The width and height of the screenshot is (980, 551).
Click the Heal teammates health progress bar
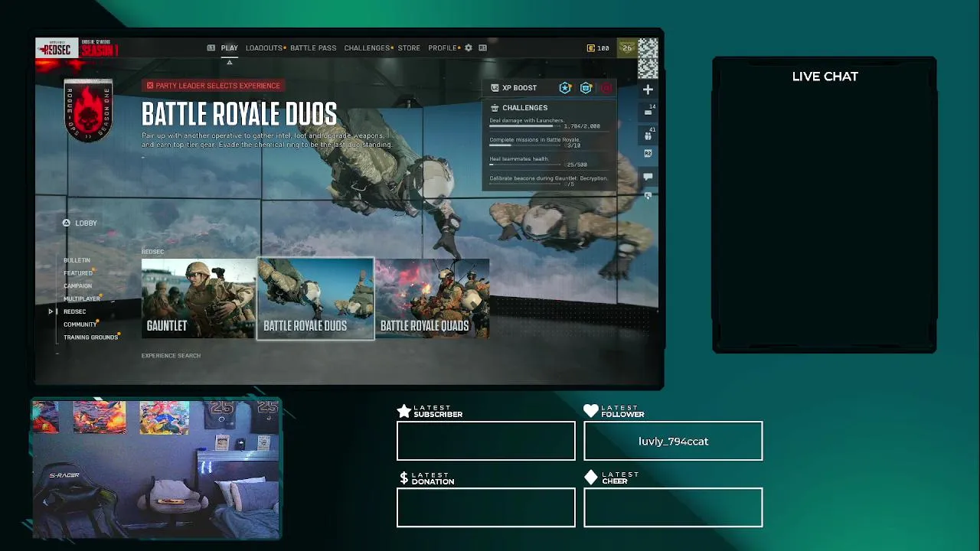click(x=525, y=165)
